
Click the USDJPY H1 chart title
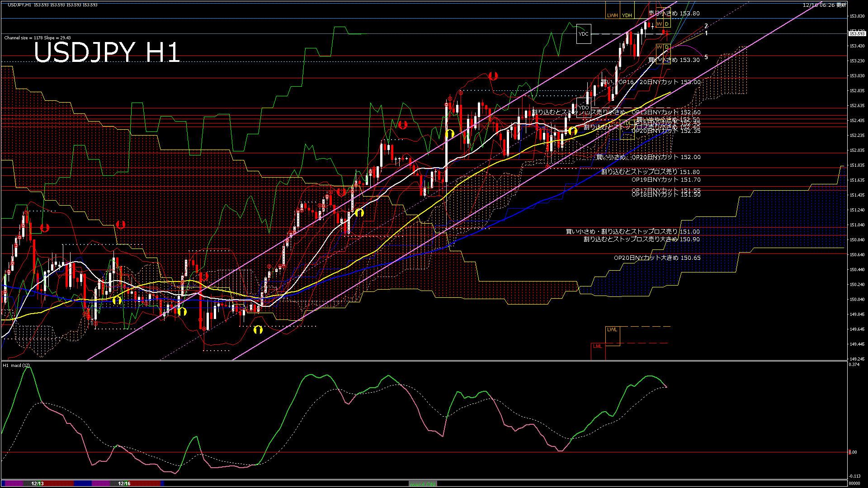(x=107, y=52)
